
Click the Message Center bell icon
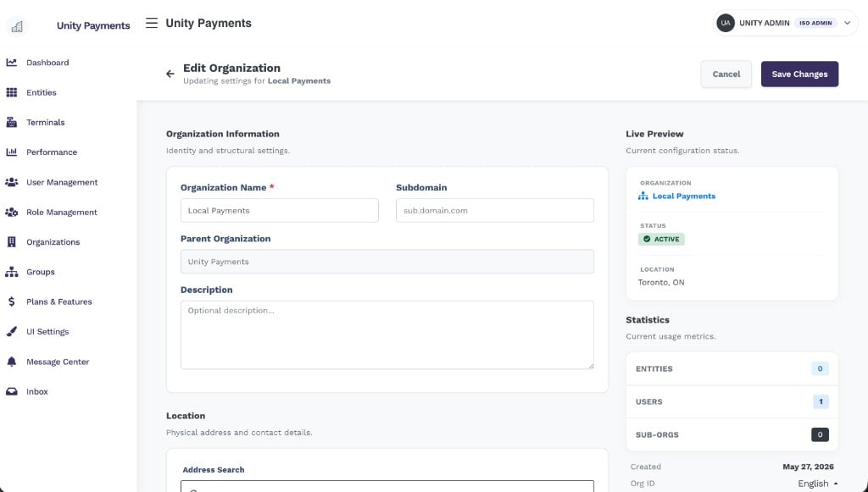pyautogui.click(x=12, y=362)
